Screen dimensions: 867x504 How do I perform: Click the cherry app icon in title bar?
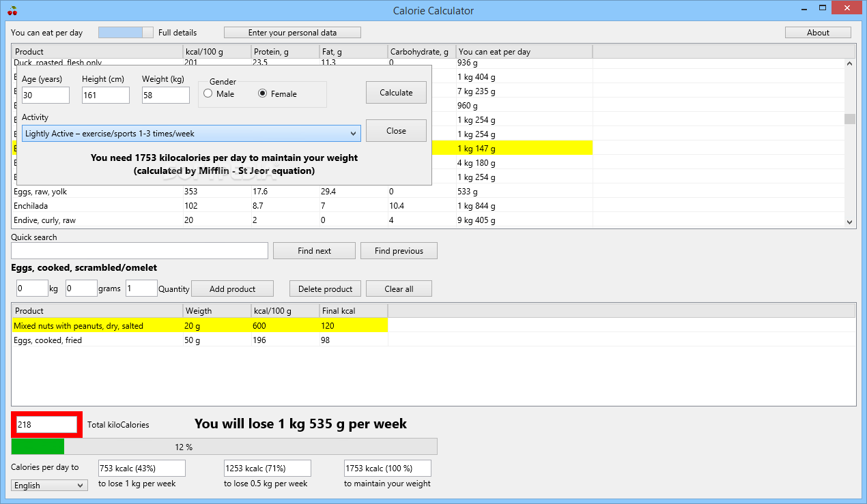[12, 10]
